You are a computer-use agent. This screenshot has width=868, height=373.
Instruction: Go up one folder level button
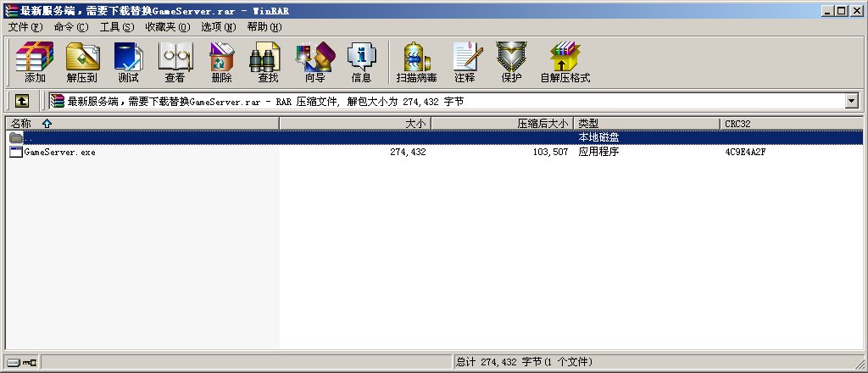pos(22,101)
